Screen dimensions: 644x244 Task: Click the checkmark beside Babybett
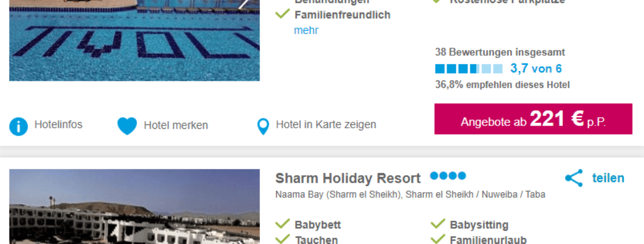[282, 224]
